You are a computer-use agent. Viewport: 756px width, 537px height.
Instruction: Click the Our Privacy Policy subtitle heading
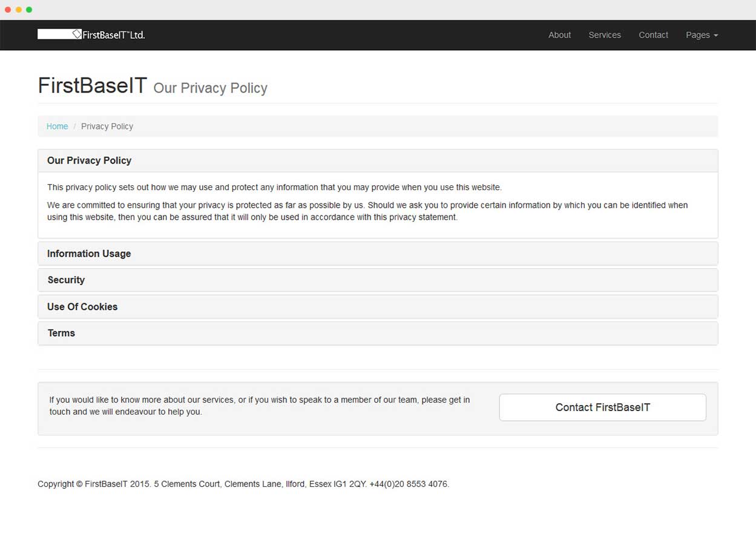point(210,88)
